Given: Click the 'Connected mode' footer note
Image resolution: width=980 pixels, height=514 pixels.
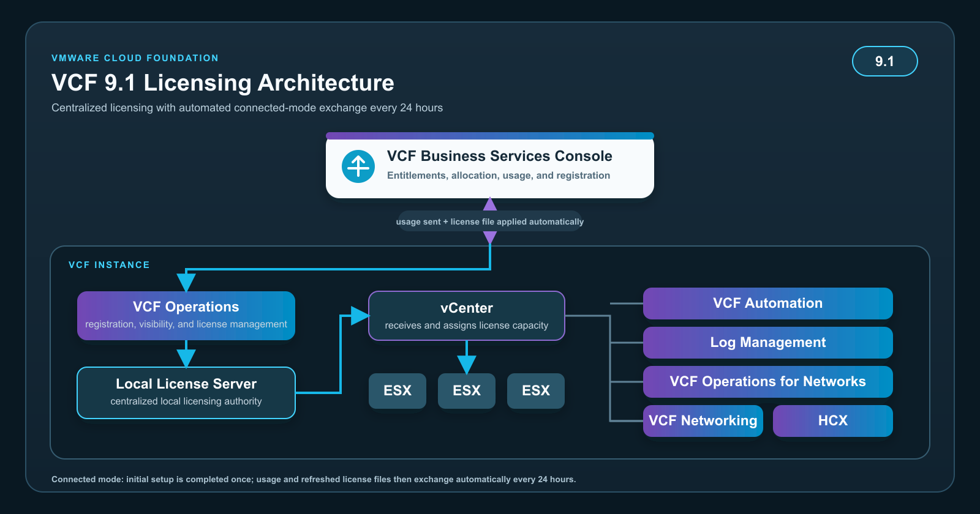Looking at the screenshot, I should pyautogui.click(x=314, y=479).
